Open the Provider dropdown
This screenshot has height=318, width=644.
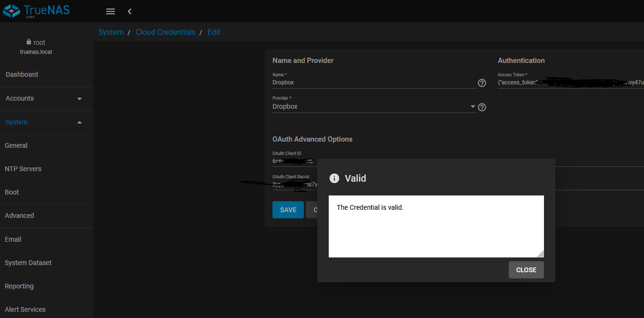coord(374,107)
